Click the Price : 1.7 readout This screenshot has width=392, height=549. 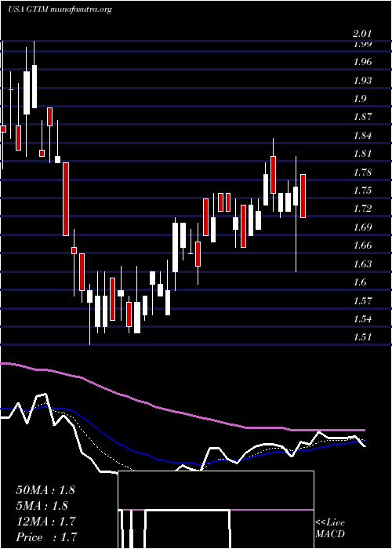[46, 537]
